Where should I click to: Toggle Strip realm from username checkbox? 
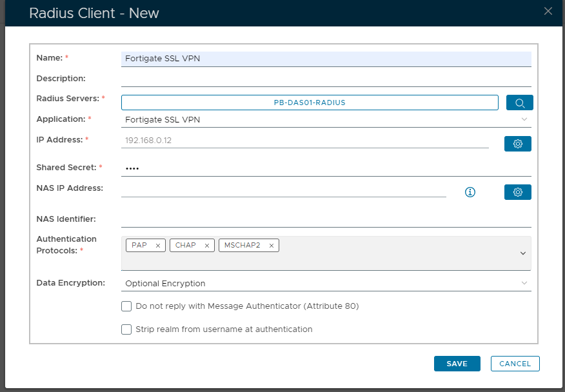pyautogui.click(x=126, y=329)
